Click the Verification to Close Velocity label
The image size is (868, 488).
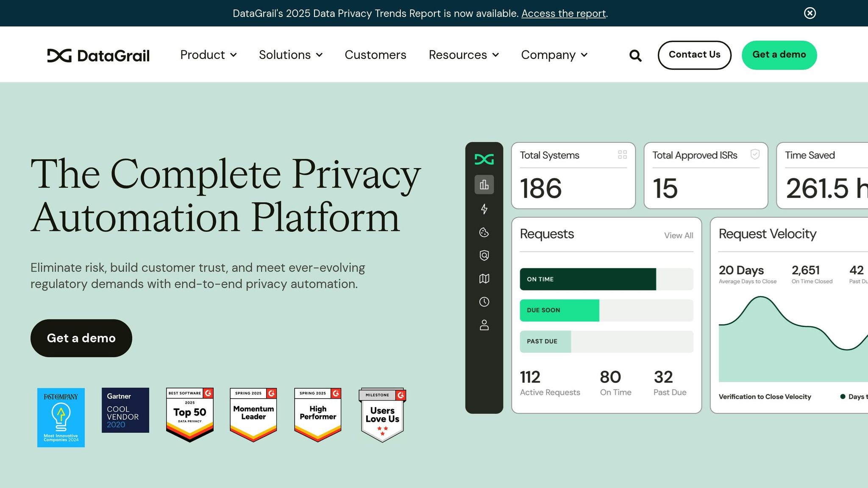pyautogui.click(x=765, y=397)
